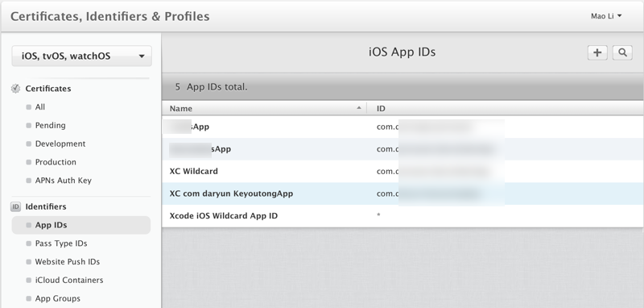
Task: Click the Name column sort arrow
Action: coord(359,108)
